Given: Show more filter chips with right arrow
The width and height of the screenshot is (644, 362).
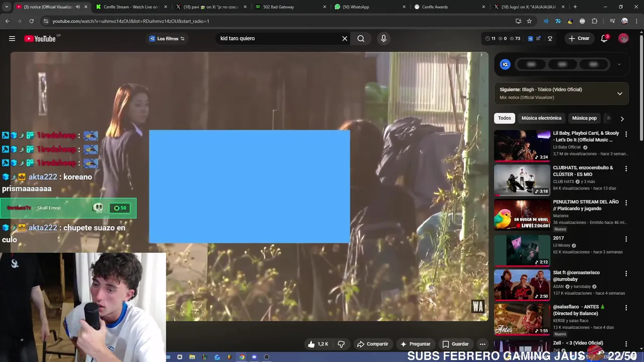Looking at the screenshot, I should tap(622, 119).
